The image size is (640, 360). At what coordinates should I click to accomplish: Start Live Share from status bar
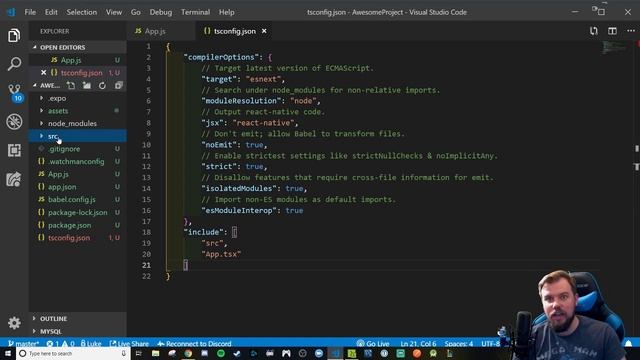click(129, 344)
